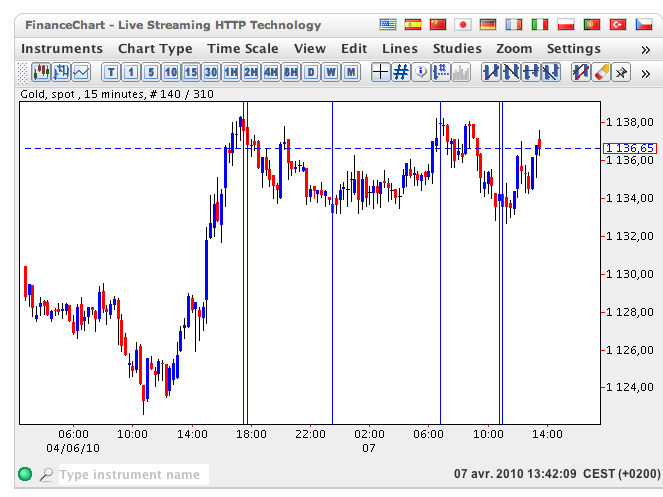Click the crosshair cursor icon
The height and width of the screenshot is (497, 663).
[x=380, y=72]
